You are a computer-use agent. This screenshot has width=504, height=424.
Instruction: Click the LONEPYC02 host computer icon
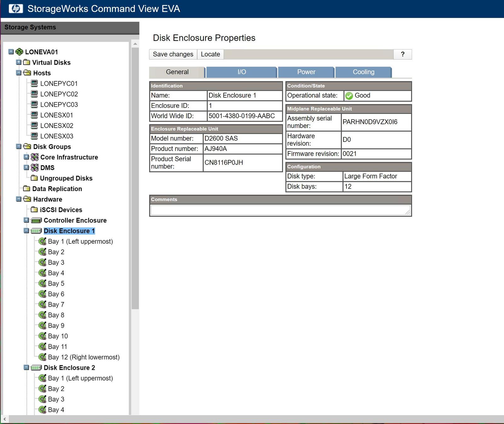coord(34,94)
